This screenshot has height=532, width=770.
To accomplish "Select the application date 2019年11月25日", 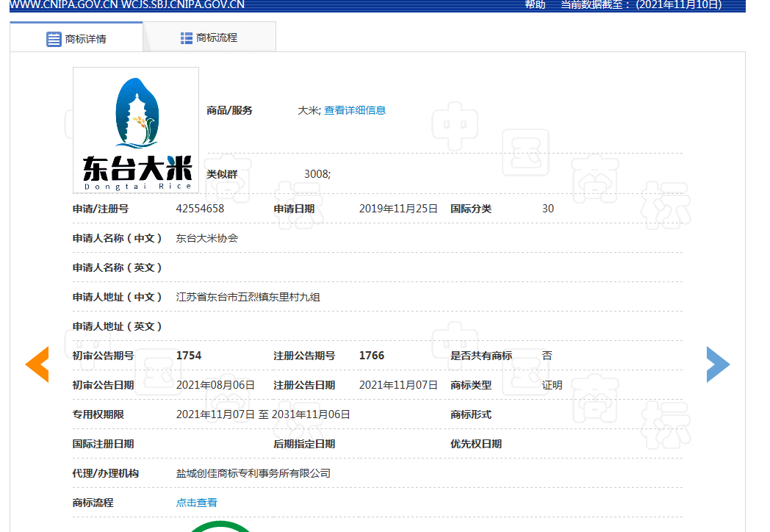I will click(398, 208).
